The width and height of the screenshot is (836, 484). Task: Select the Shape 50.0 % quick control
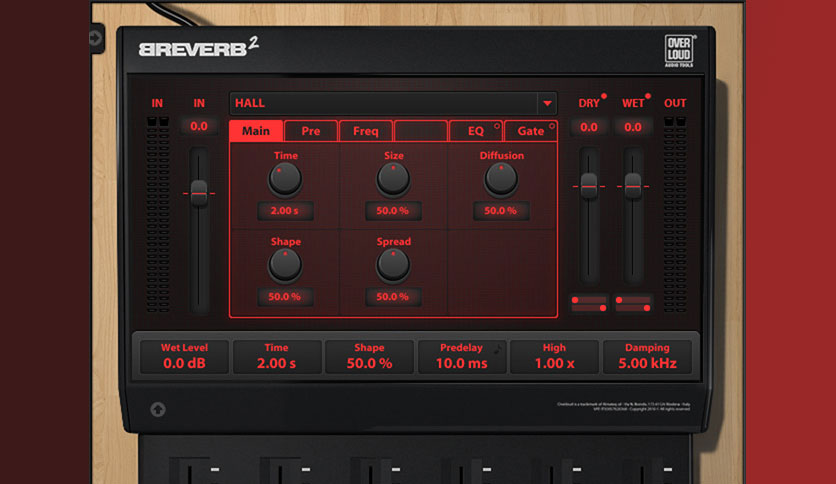(369, 357)
